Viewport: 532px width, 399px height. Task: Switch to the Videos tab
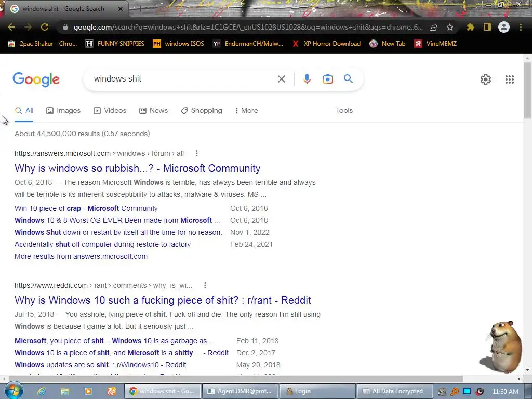[110, 111]
